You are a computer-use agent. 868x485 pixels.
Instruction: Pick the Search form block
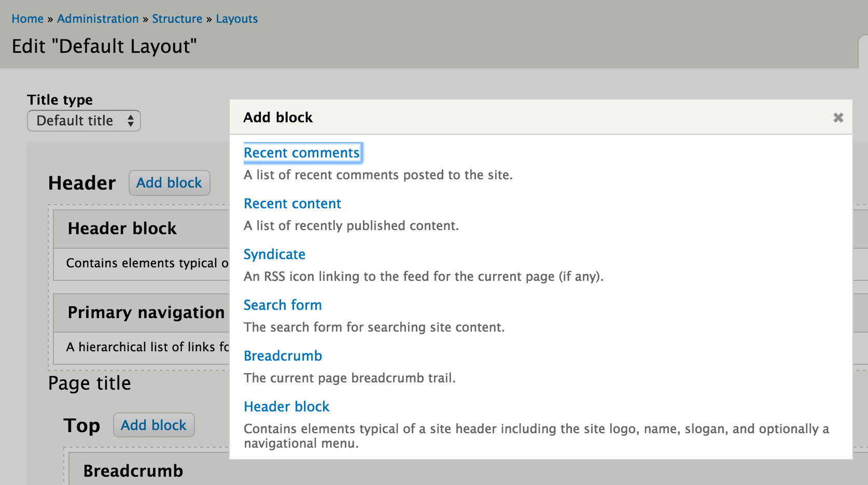pos(283,305)
